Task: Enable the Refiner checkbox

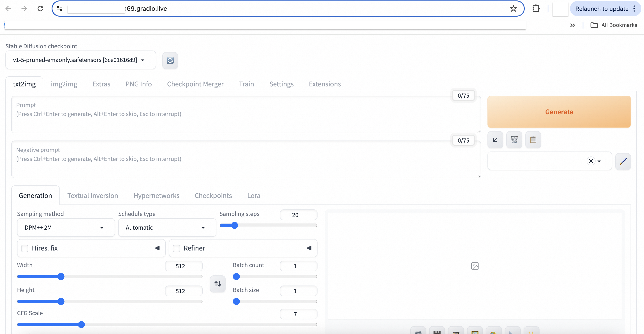Action: [x=176, y=248]
